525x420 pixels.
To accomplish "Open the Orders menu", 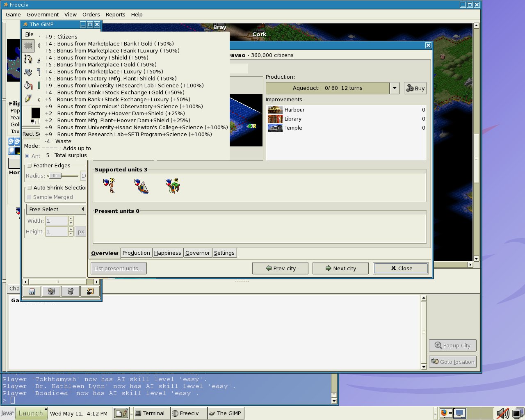I will (x=91, y=14).
